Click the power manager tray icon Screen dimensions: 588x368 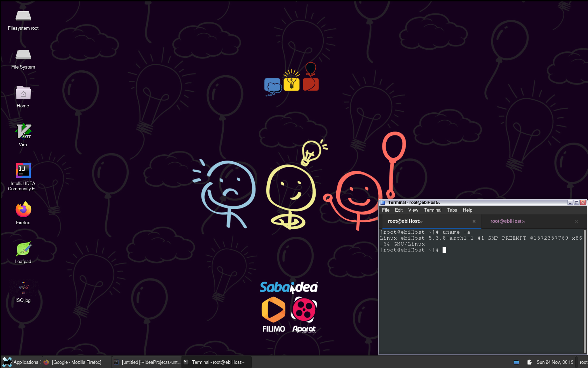pyautogui.click(x=530, y=362)
